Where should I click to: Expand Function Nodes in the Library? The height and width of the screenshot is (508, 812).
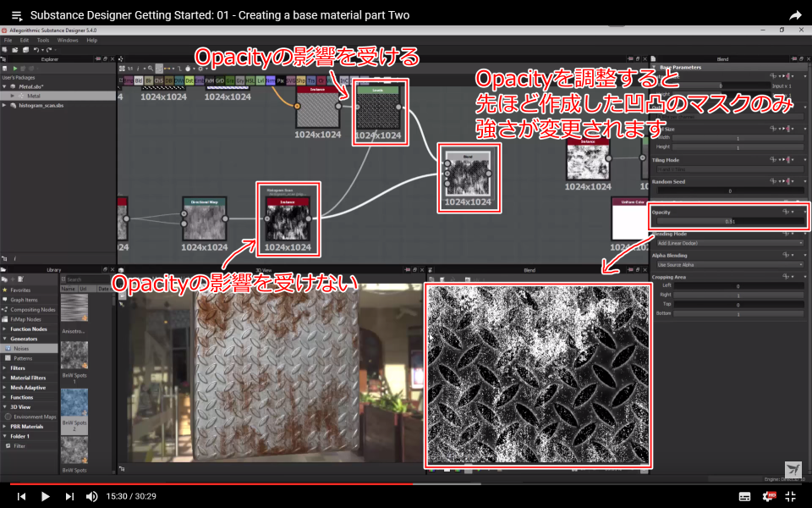click(x=5, y=329)
